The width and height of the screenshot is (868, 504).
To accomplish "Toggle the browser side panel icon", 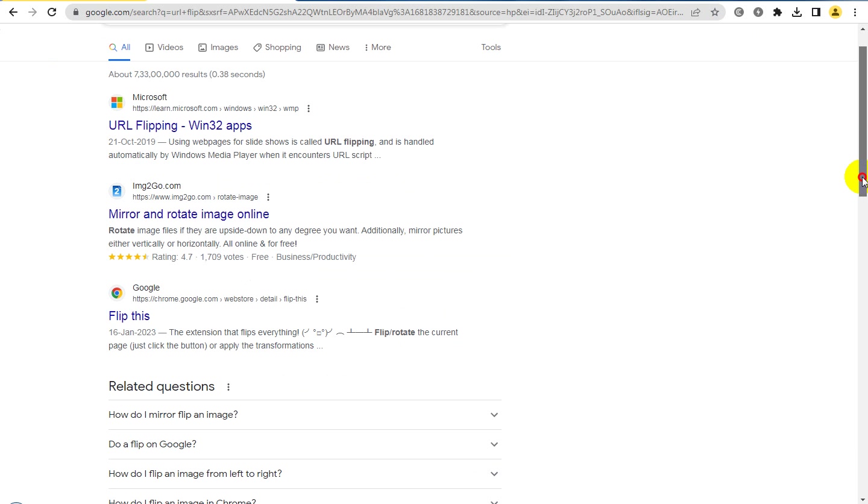I will 816,12.
